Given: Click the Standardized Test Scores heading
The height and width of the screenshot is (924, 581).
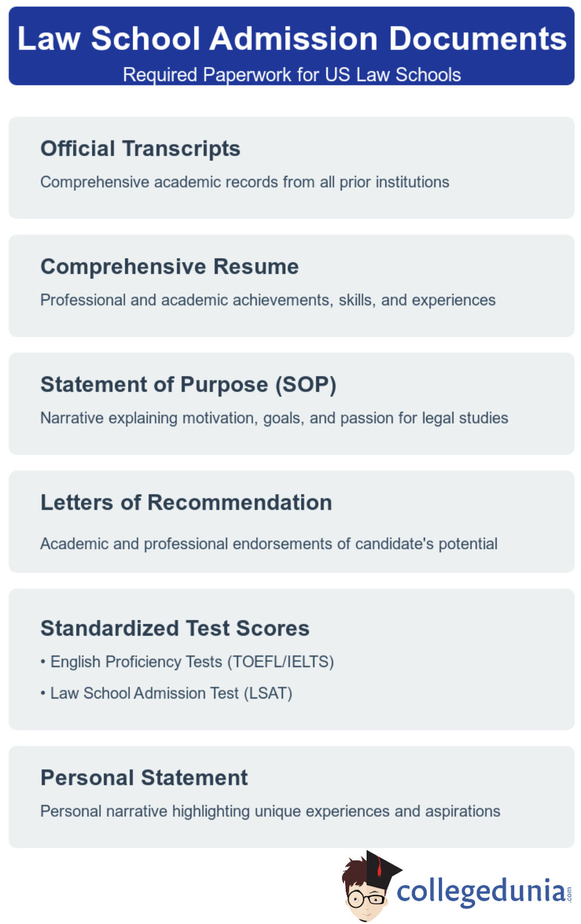Looking at the screenshot, I should 175,628.
